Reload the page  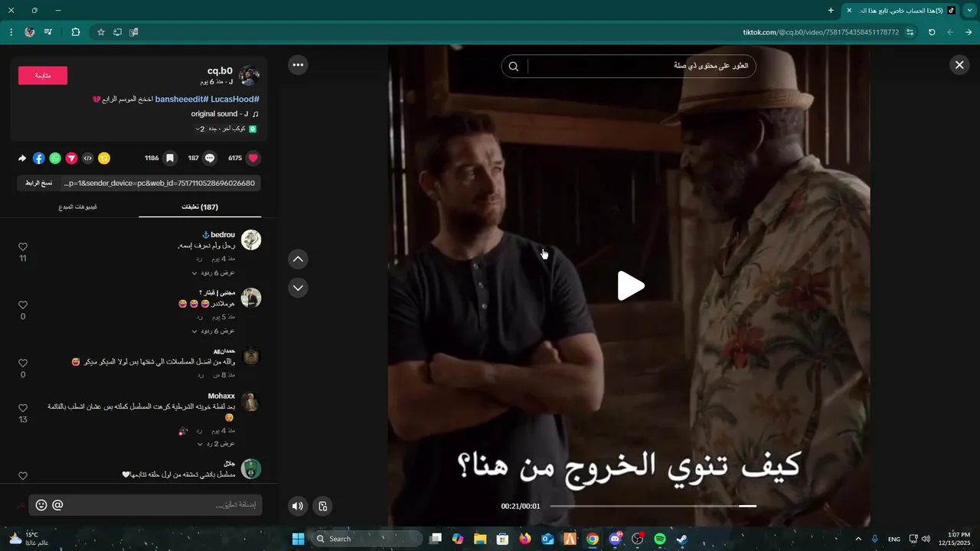[x=932, y=32]
